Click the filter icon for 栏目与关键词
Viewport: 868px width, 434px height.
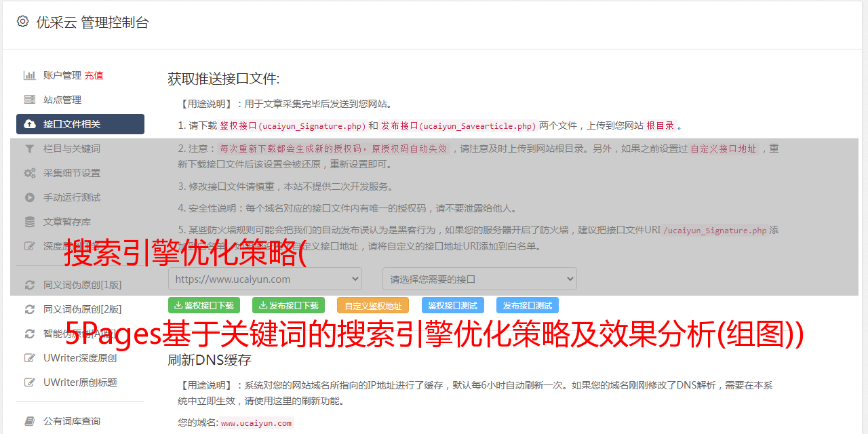click(x=30, y=149)
